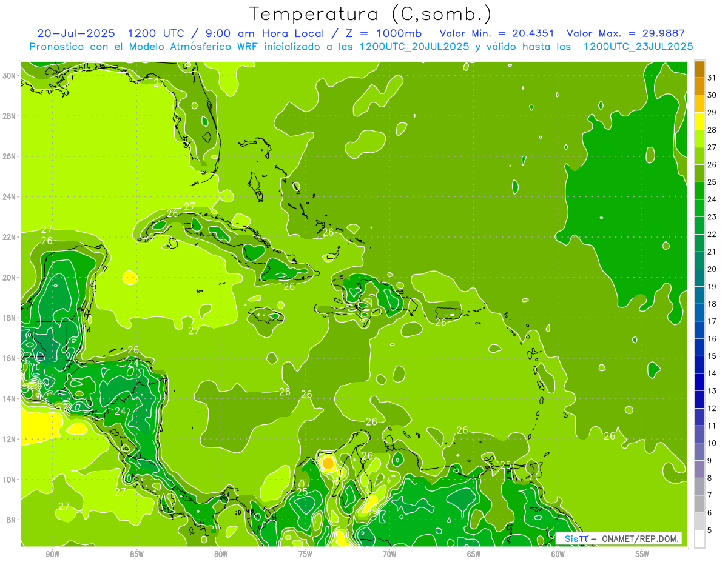
Task: Click the latitude axis label "16N"
Action: pos(10,358)
